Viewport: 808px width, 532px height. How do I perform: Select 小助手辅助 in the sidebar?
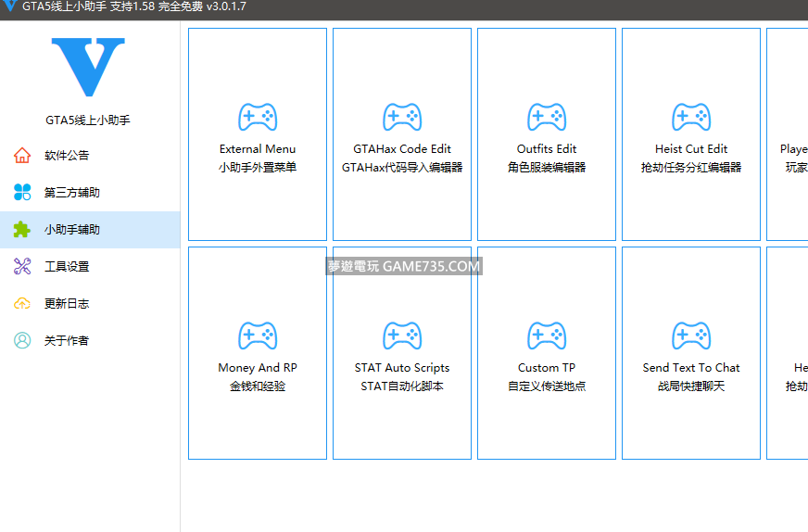click(71, 230)
